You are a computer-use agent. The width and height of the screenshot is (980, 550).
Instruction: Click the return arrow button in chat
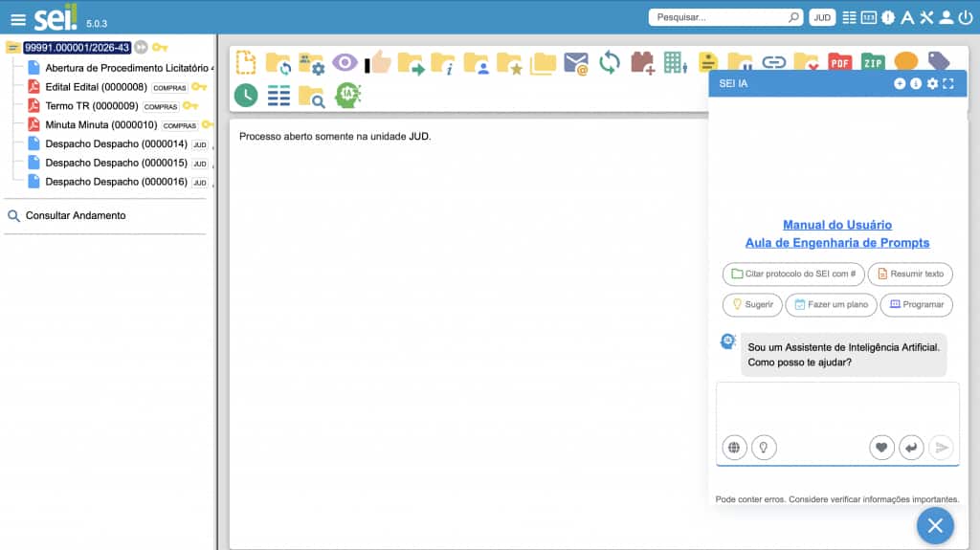tap(911, 448)
